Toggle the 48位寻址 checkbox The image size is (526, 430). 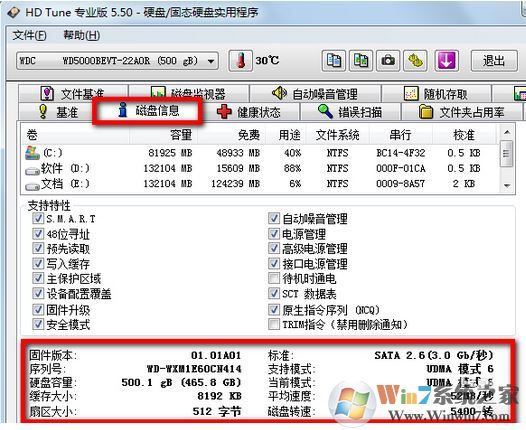pyautogui.click(x=38, y=233)
